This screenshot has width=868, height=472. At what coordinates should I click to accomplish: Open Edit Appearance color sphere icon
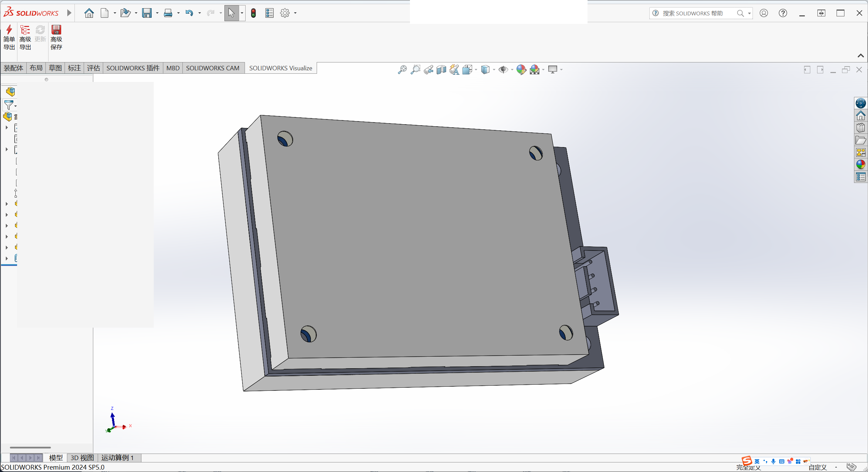click(x=521, y=70)
